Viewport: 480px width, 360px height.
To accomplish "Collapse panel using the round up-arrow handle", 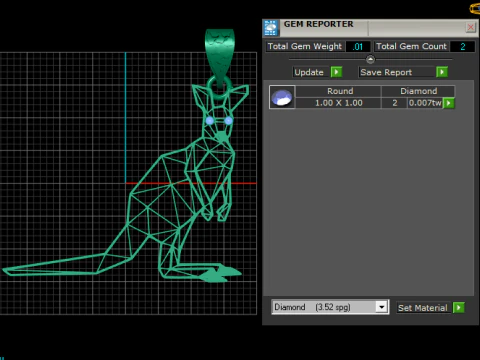I will [x=370, y=59].
